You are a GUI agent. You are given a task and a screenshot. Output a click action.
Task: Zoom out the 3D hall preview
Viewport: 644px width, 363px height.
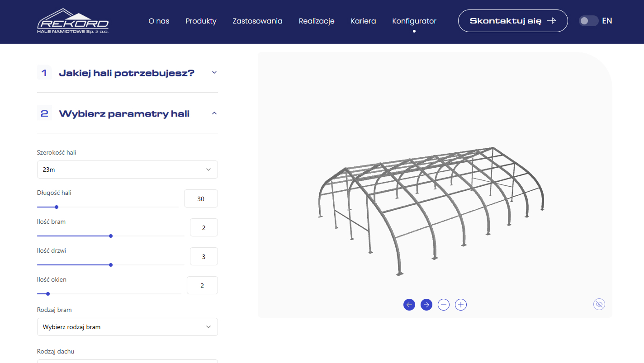coord(444,305)
